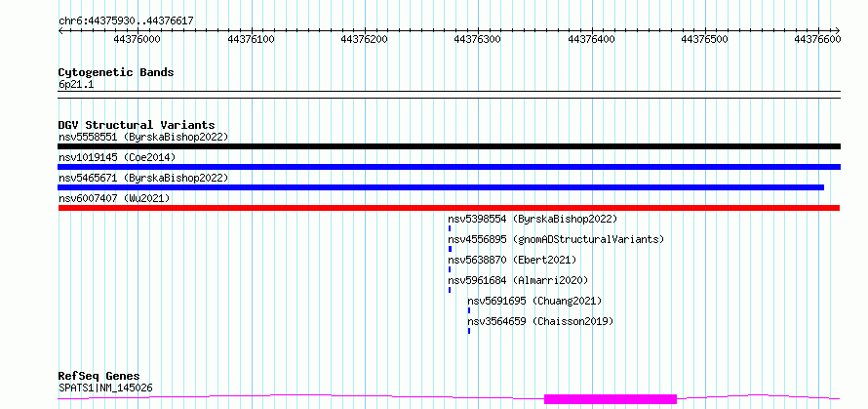Select small blue marker under nsv5961684
This screenshot has width=868, height=409.
tap(450, 290)
